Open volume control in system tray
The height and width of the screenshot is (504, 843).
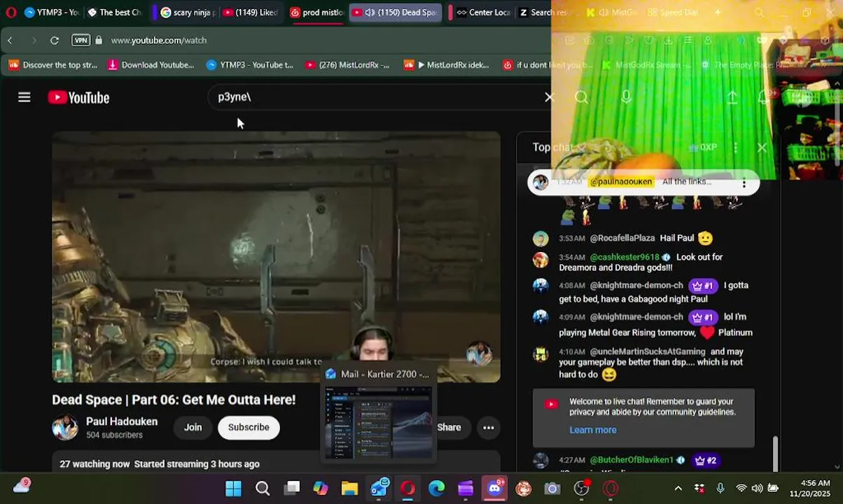click(757, 488)
